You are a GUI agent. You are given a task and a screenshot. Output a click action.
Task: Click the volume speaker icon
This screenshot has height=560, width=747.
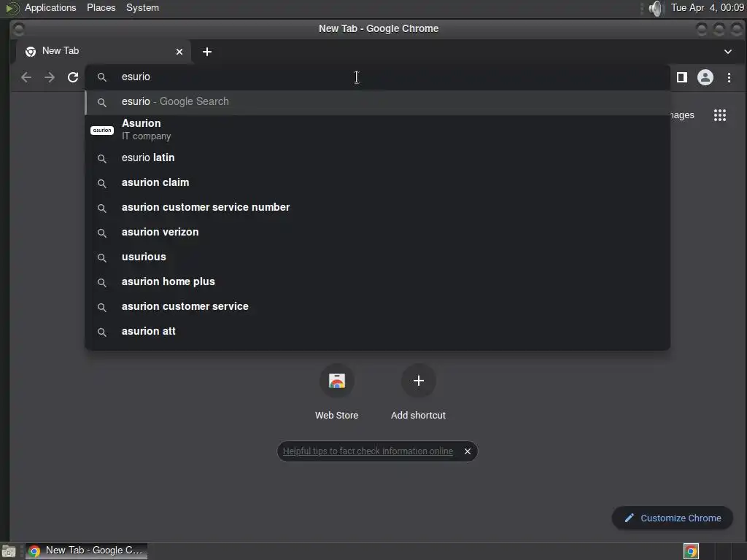tap(657, 8)
